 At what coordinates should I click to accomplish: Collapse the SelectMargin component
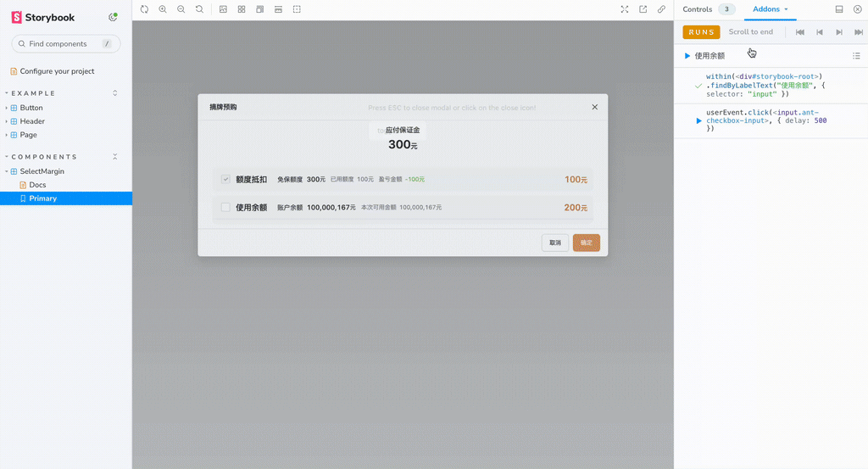pyautogui.click(x=42, y=171)
